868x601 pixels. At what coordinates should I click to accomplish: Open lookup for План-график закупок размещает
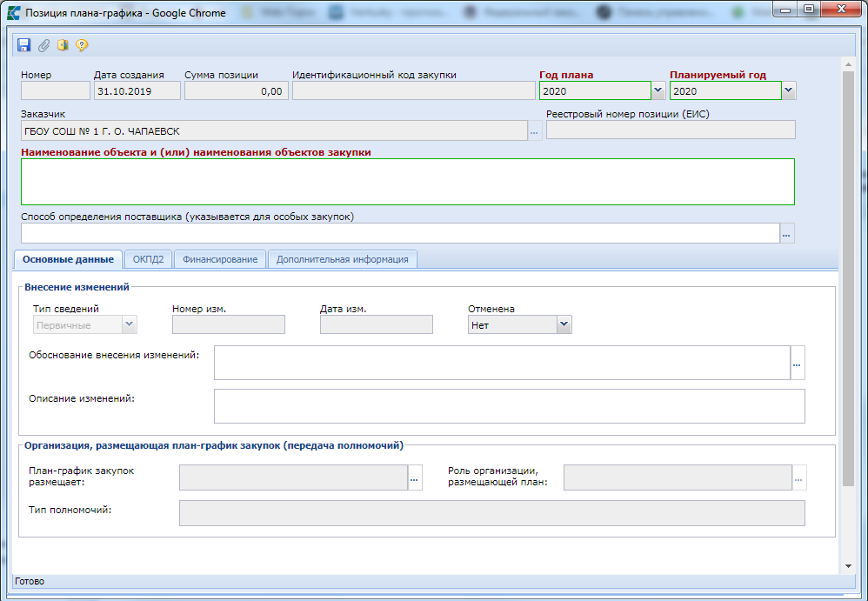tap(415, 477)
